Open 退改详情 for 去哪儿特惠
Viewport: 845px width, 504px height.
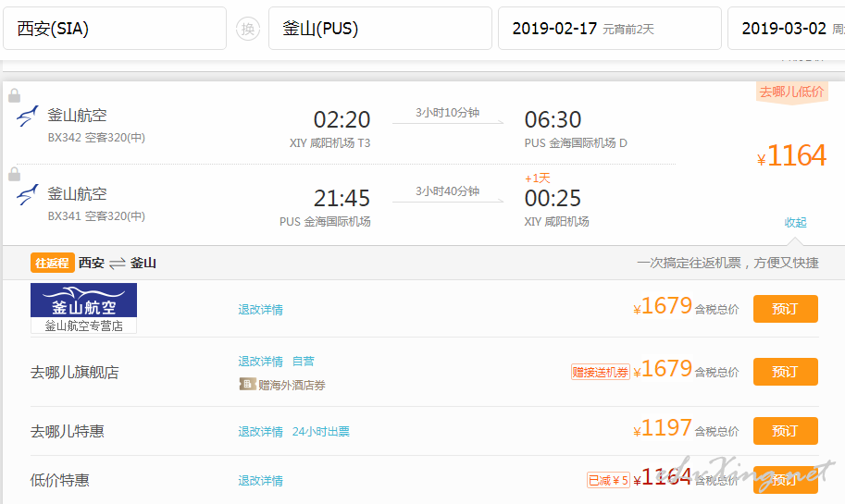(x=261, y=432)
